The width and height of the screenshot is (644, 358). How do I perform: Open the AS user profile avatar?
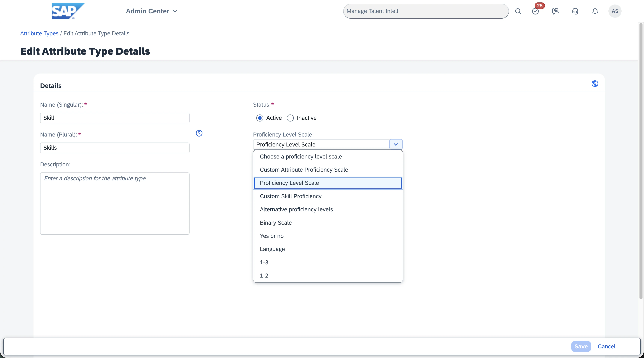pos(615,11)
